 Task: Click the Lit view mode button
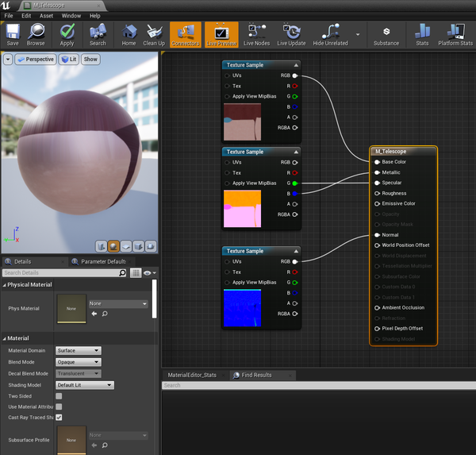pos(69,60)
